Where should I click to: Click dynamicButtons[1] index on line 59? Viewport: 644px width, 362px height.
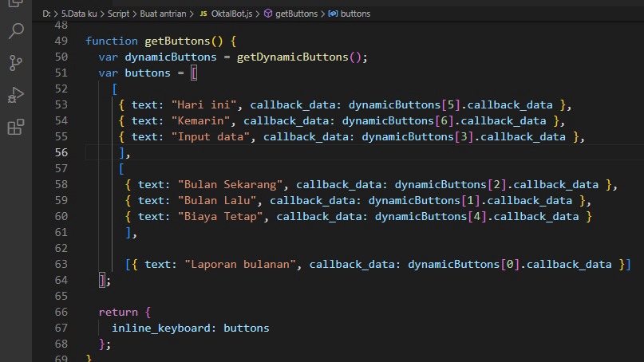point(424,200)
